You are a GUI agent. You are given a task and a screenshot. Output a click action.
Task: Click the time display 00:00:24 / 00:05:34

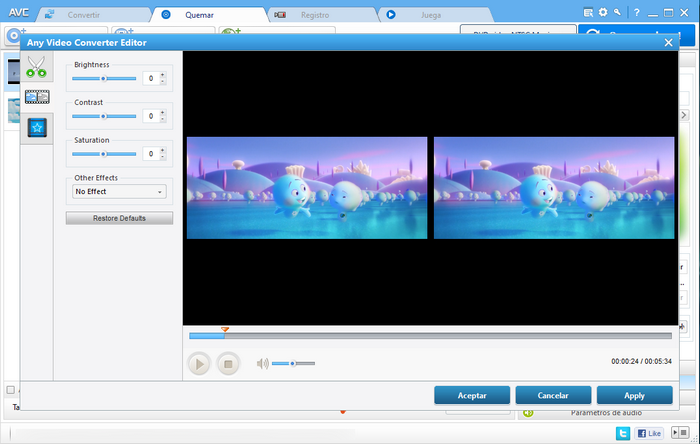642,361
